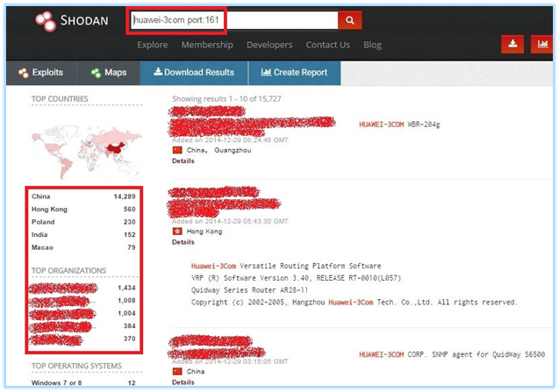This screenshot has width=559, height=392.
Task: Click Create Report button
Action: point(295,73)
